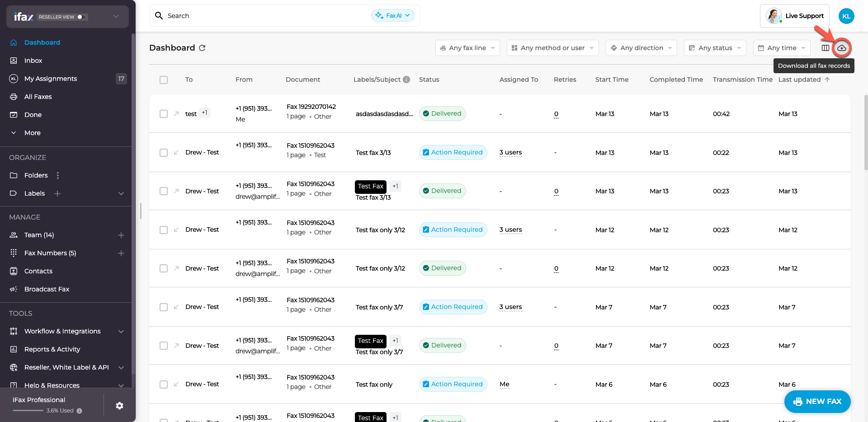The width and height of the screenshot is (868, 422).
Task: Open Folders in sidebar
Action: coord(36,175)
